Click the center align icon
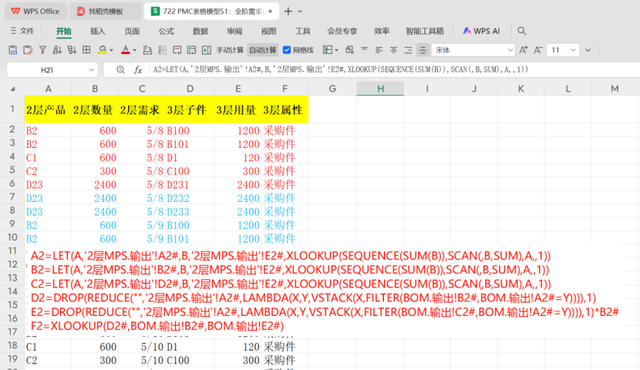The width and height of the screenshot is (640, 370). (x=393, y=50)
